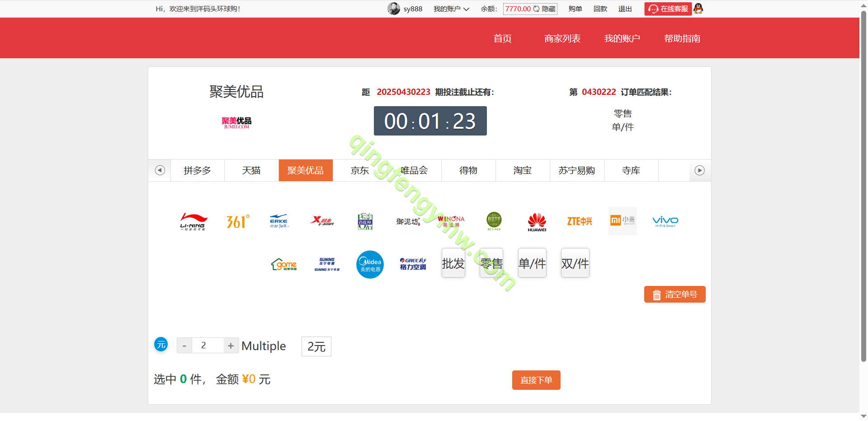The image size is (868, 421).
Task: Choose the Midea round blue logo
Action: 370,264
